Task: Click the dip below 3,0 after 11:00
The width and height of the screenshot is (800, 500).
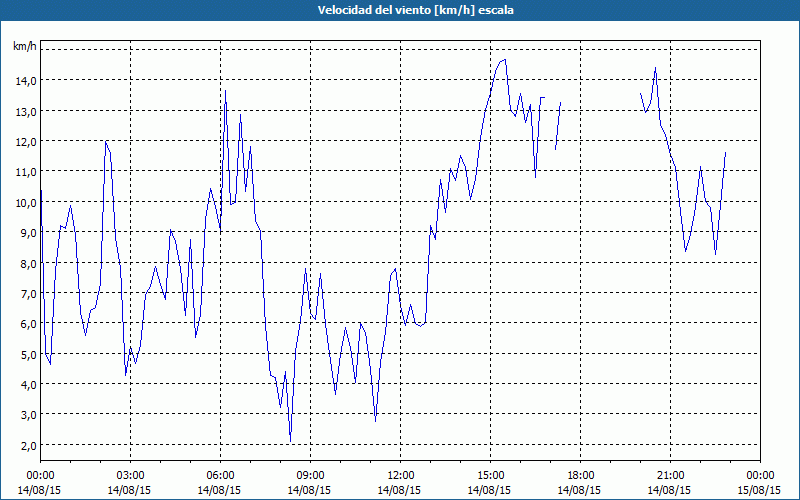Action: (375, 421)
